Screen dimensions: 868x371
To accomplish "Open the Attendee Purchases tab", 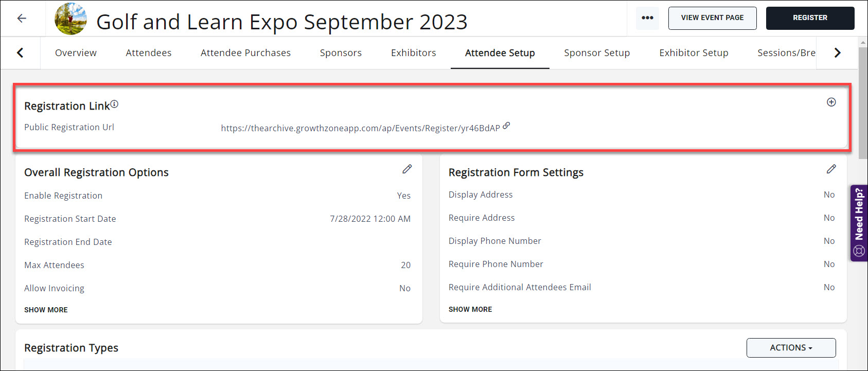I will pos(245,53).
